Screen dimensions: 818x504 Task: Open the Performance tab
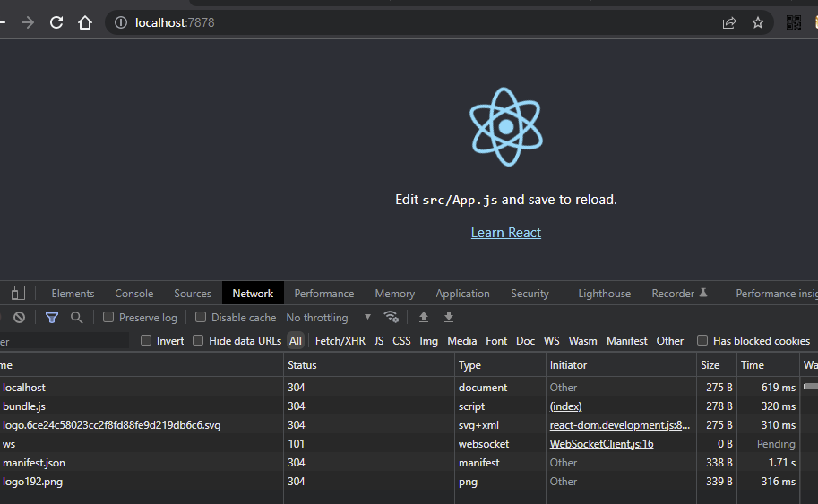point(324,294)
